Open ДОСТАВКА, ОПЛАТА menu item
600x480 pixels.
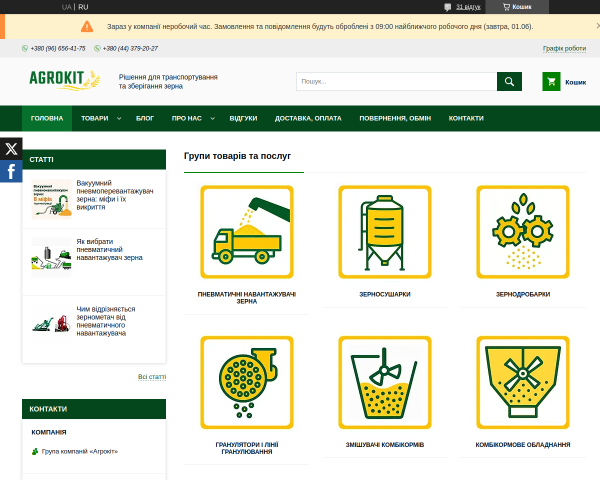click(308, 118)
